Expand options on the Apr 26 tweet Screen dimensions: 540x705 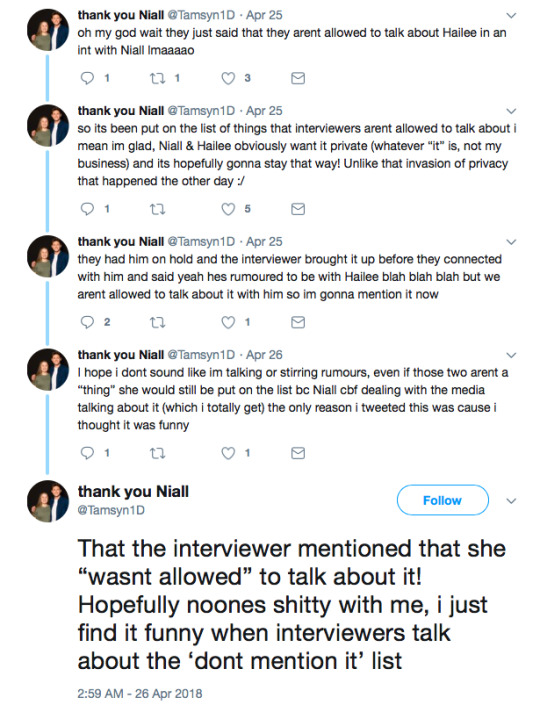tap(511, 356)
